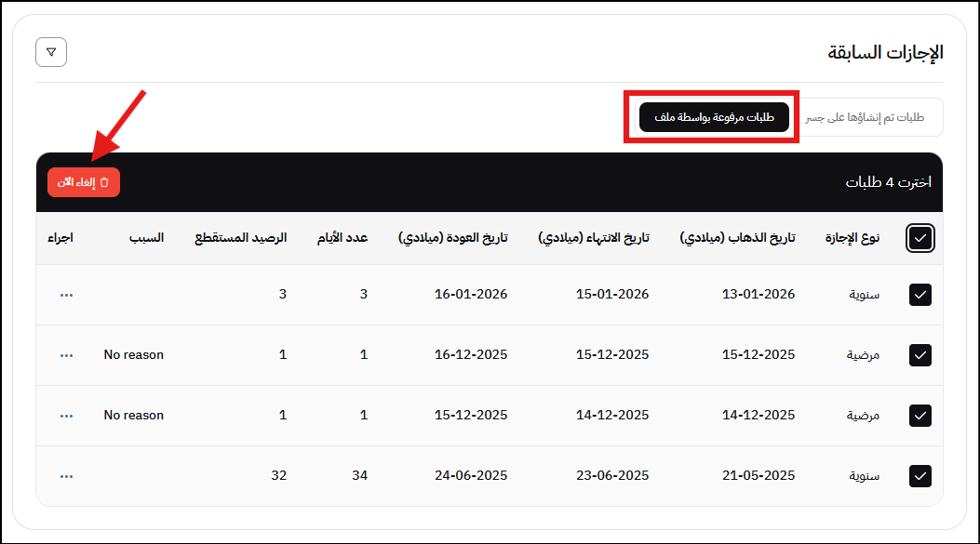
Task: Open actions menu for 13-01-2026 annual leave
Action: pyautogui.click(x=66, y=295)
